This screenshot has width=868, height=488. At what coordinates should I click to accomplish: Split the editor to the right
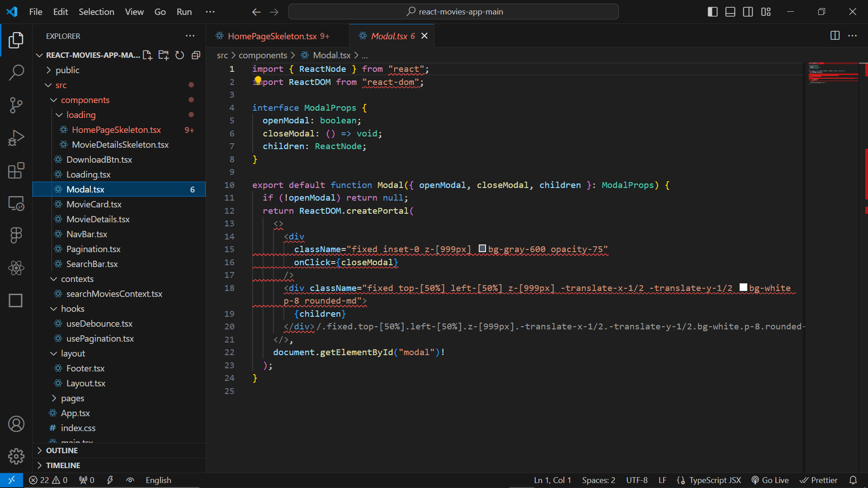[x=835, y=36]
